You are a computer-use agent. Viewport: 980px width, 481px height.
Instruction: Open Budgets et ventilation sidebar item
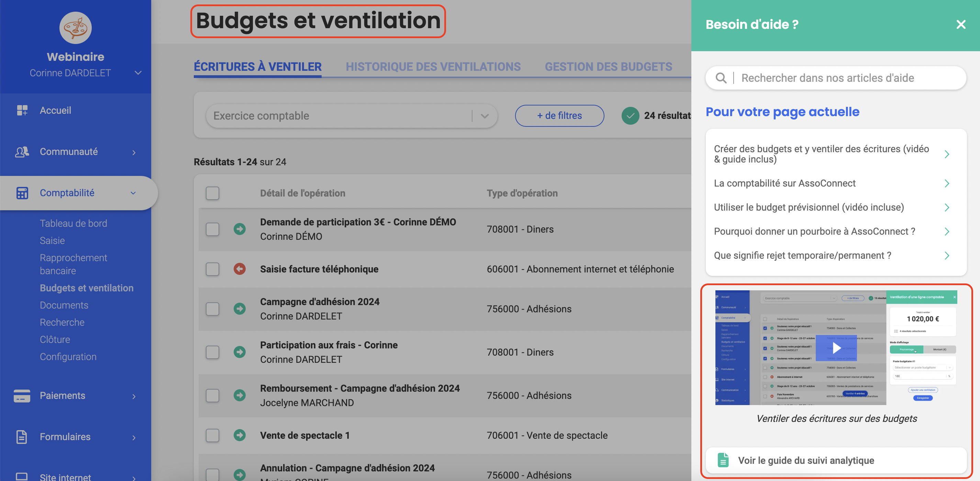(86, 288)
